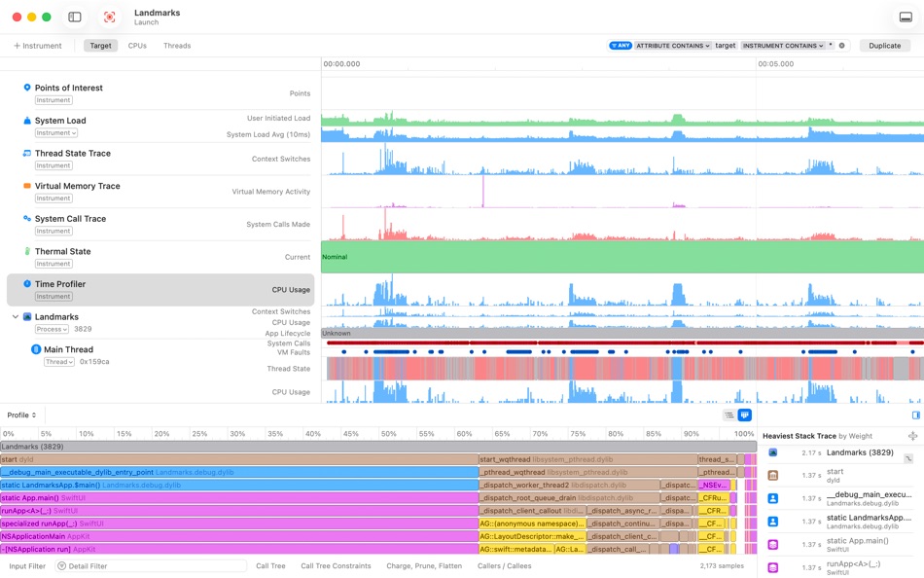The height and width of the screenshot is (578, 924).
Task: Click the start dyld frame icon
Action: [772, 476]
